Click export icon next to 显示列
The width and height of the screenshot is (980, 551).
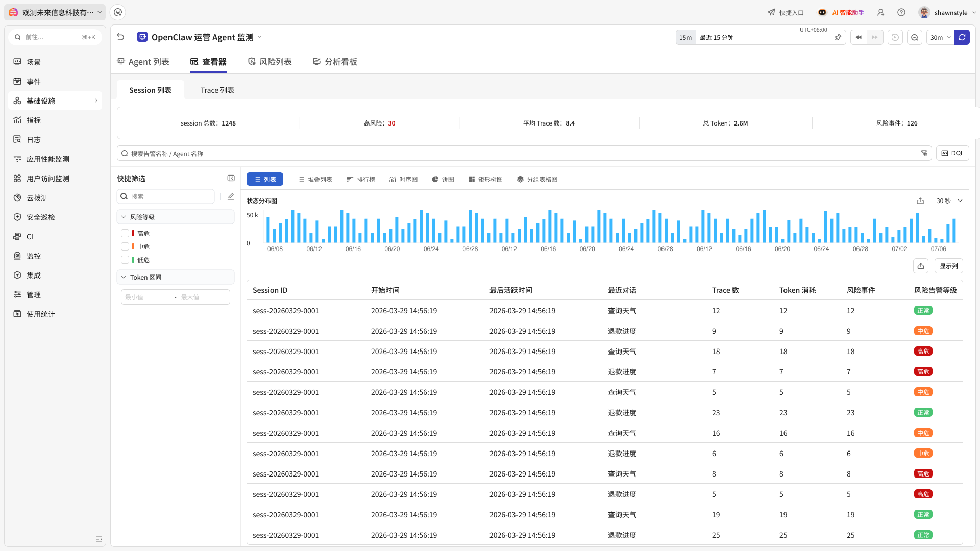click(x=921, y=266)
